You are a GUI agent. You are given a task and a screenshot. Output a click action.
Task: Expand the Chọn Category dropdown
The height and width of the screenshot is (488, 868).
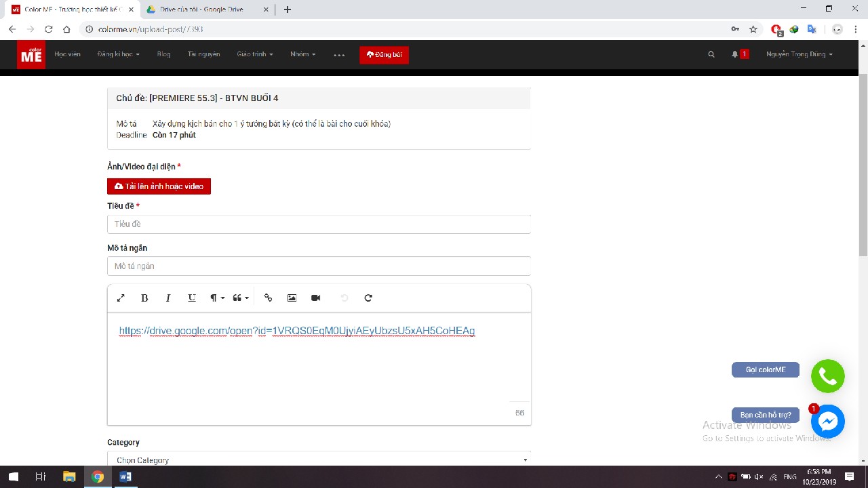(319, 460)
